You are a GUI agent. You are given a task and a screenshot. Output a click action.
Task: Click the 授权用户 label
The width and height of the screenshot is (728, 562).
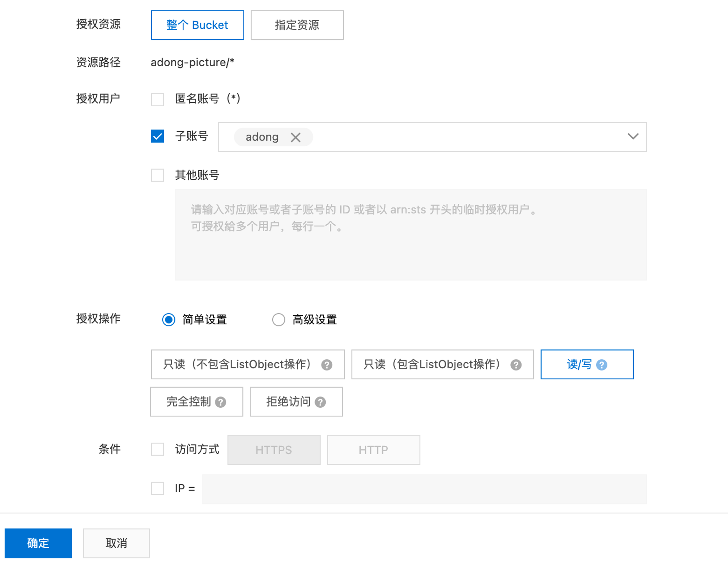coord(98,98)
